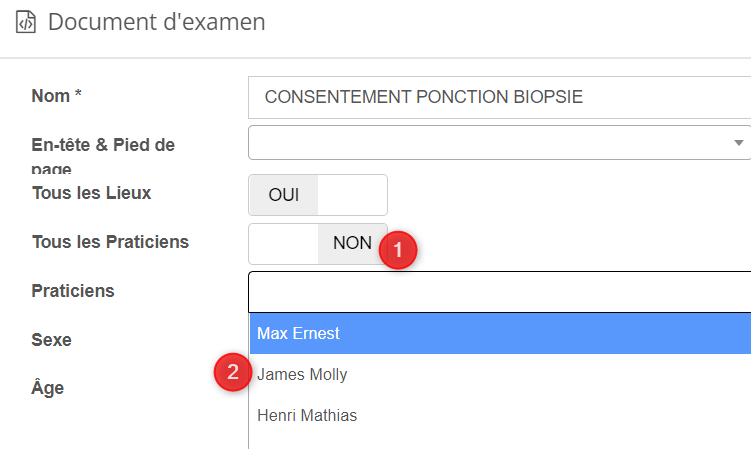
Task: Click the document code icon in header
Action: click(26, 22)
